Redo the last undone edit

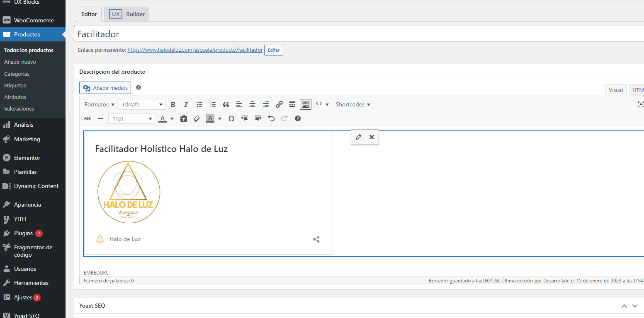pyautogui.click(x=284, y=118)
